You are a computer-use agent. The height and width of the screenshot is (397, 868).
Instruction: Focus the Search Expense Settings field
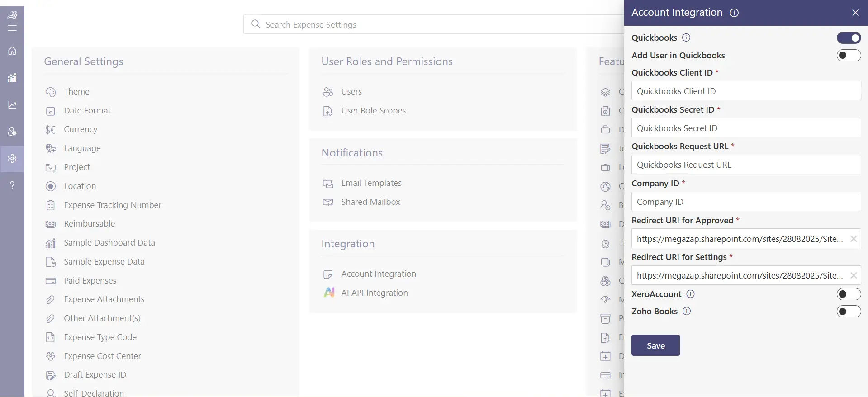pyautogui.click(x=434, y=24)
